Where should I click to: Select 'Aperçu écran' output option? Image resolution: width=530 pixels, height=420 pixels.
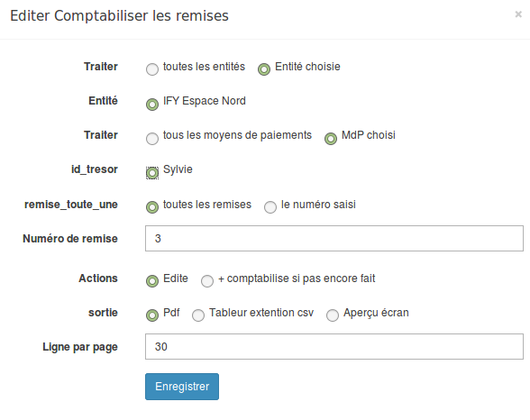[x=333, y=315]
